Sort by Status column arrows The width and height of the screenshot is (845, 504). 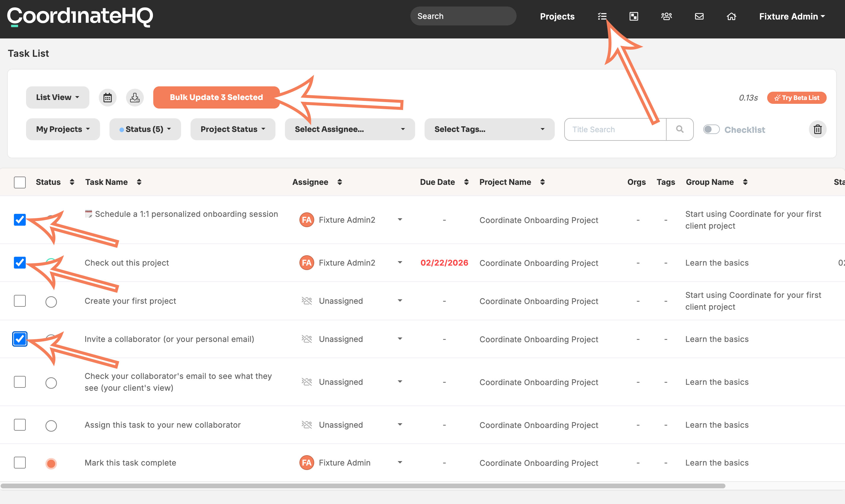coord(72,182)
